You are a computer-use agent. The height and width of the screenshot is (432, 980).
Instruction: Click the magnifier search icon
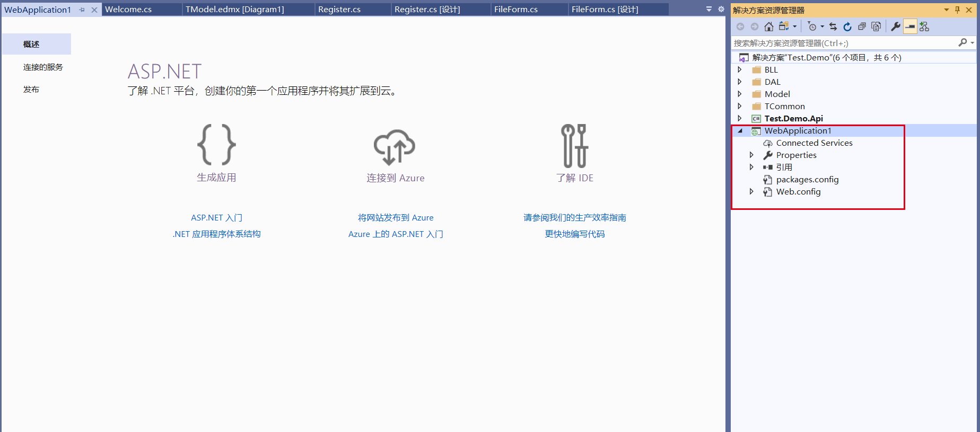coord(962,42)
